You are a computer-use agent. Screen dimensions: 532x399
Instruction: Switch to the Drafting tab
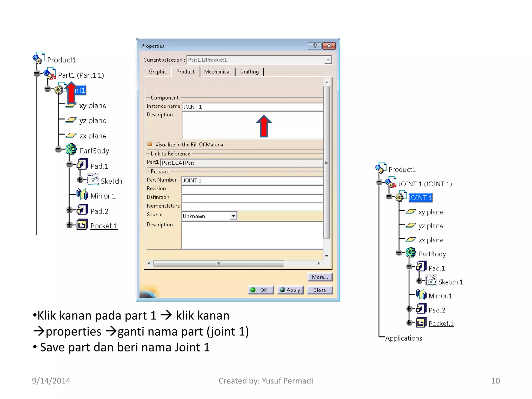point(249,72)
